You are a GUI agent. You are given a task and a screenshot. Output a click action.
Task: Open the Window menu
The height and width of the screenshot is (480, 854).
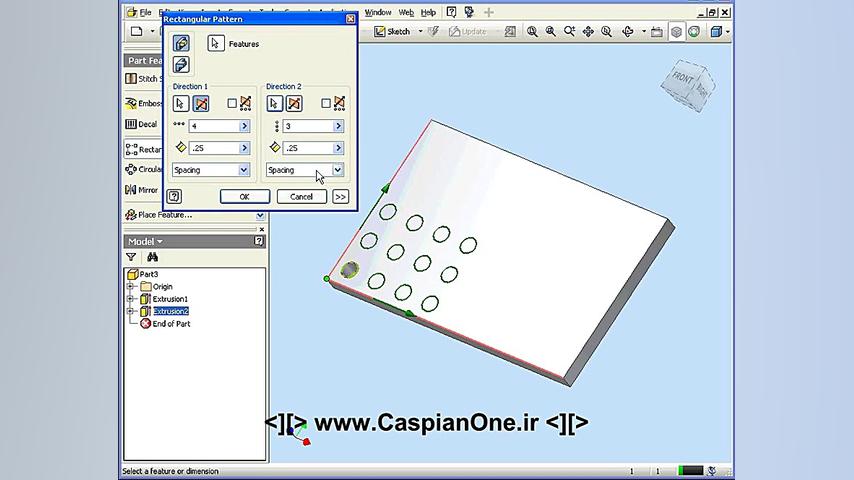coord(378,12)
